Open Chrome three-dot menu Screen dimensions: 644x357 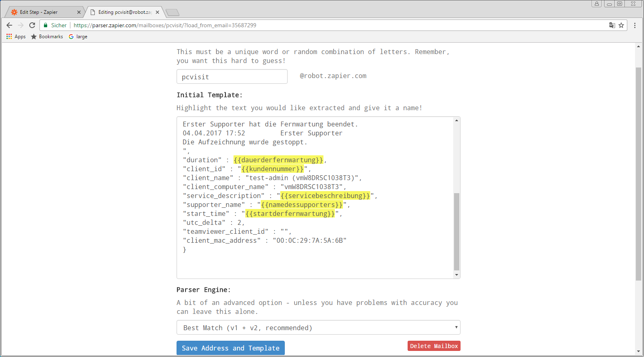[635, 25]
